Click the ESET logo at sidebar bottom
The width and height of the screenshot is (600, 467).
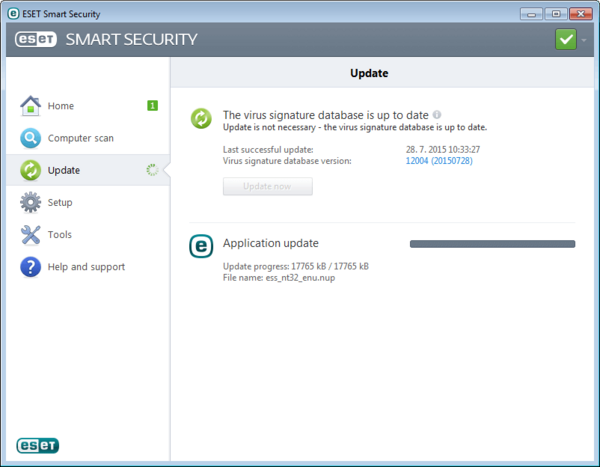[x=38, y=445]
